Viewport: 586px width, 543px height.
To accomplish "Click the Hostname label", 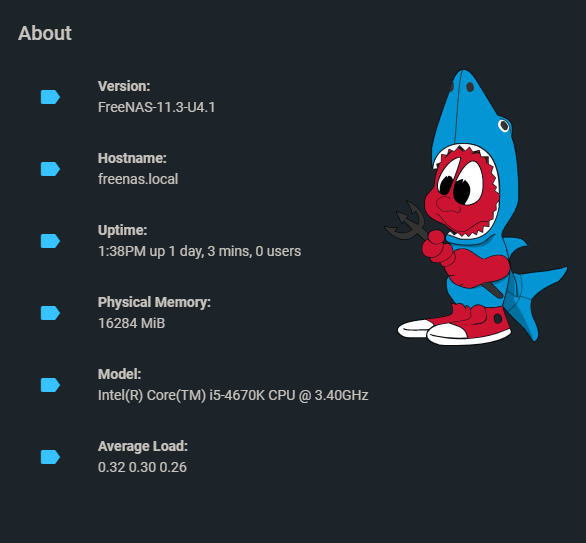I will coord(132,158).
